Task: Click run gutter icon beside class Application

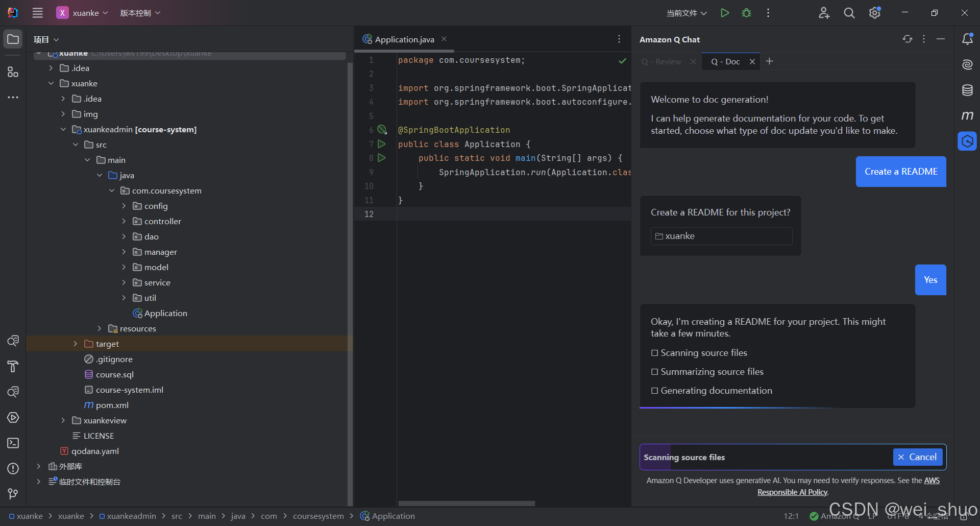Action: 381,144
